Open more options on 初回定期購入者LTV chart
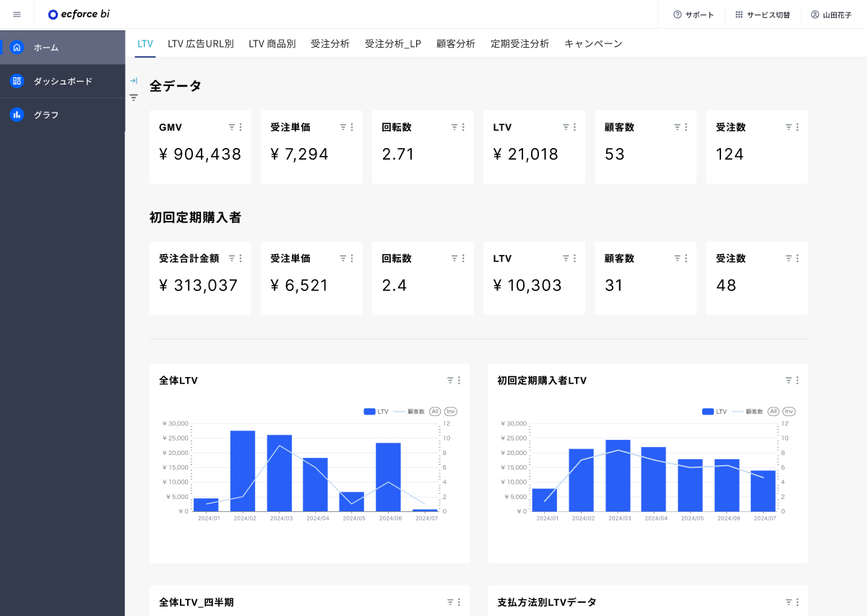The width and height of the screenshot is (867, 616). [x=797, y=381]
